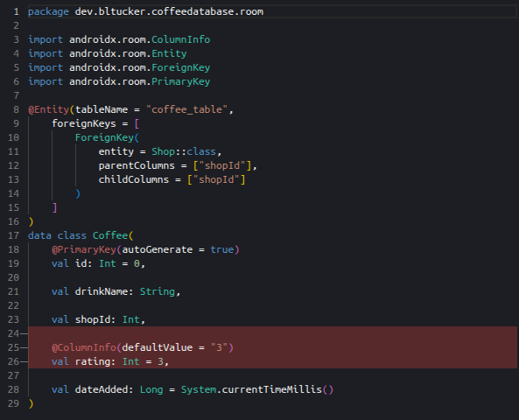Click the @Entity annotation on line 8
Screen dimensions: 519x420
point(49,109)
